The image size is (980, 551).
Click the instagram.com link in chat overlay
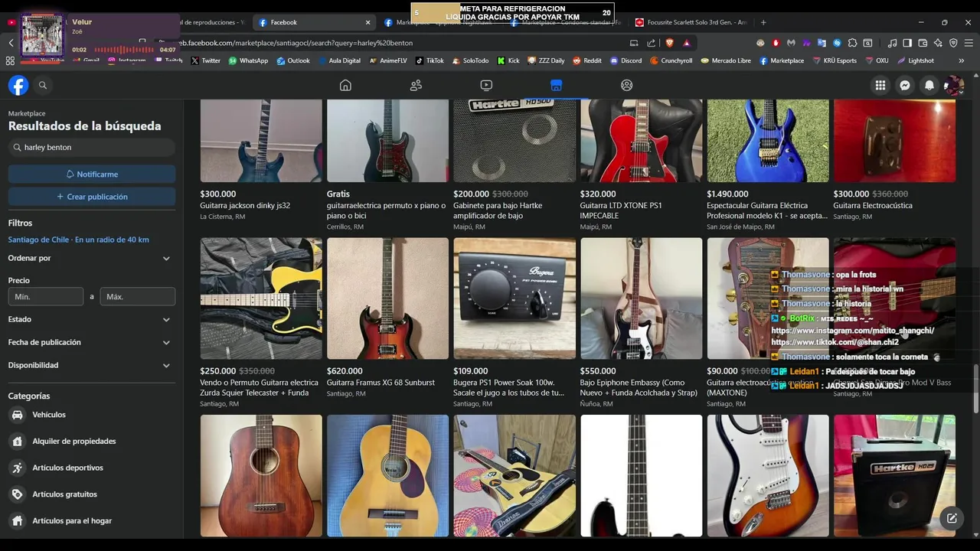(x=852, y=331)
